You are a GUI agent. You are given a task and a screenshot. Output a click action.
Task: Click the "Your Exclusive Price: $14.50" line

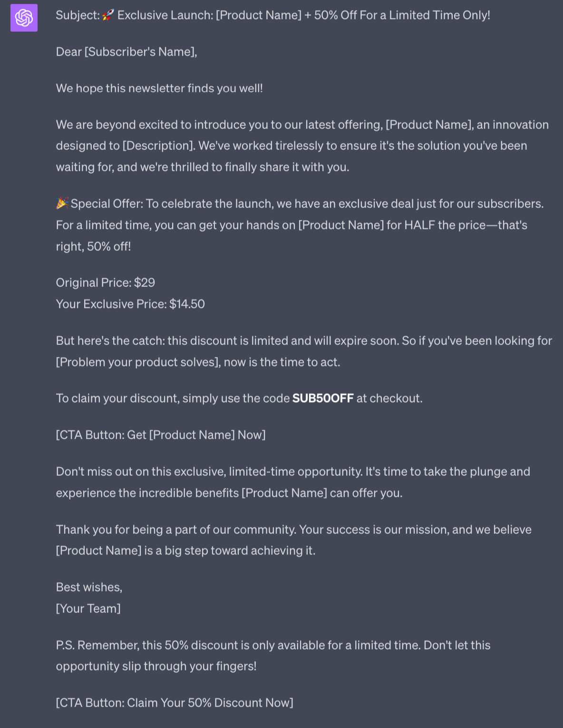click(130, 304)
